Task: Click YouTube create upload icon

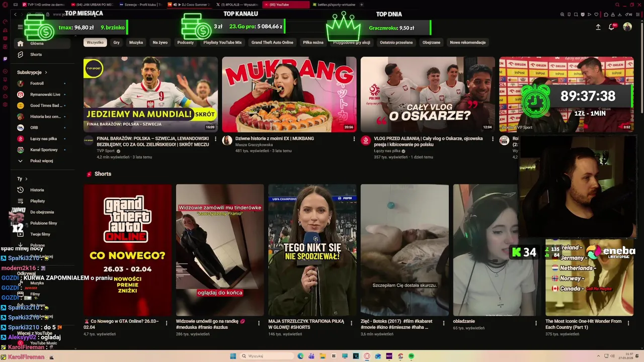Action: 598,27
